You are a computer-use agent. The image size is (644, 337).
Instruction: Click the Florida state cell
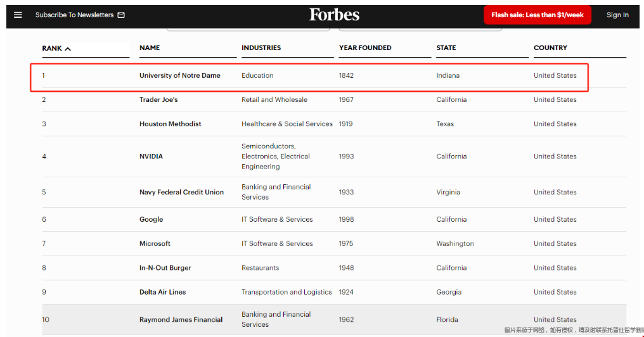[448, 320]
